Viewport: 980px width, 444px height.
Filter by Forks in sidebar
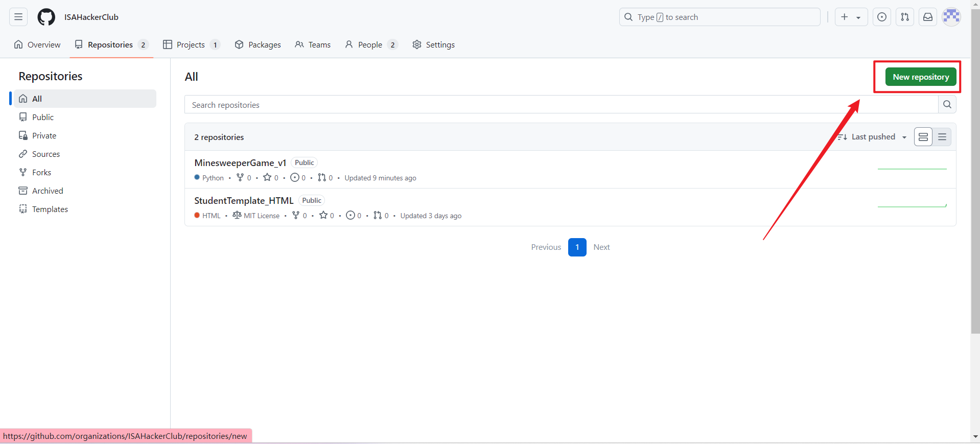tap(85, 172)
